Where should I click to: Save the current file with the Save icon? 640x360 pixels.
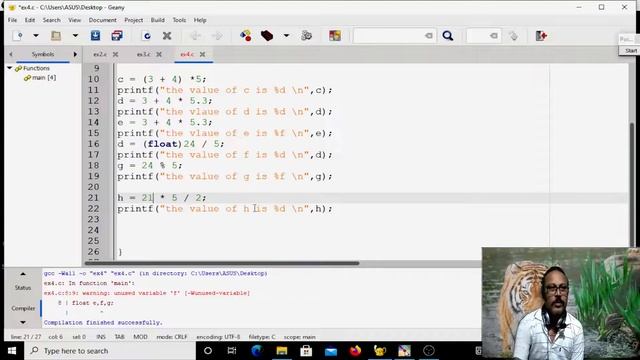[x=96, y=36]
